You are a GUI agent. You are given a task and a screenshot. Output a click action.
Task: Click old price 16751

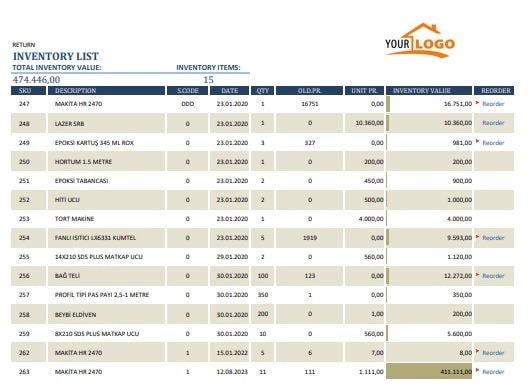(x=309, y=104)
